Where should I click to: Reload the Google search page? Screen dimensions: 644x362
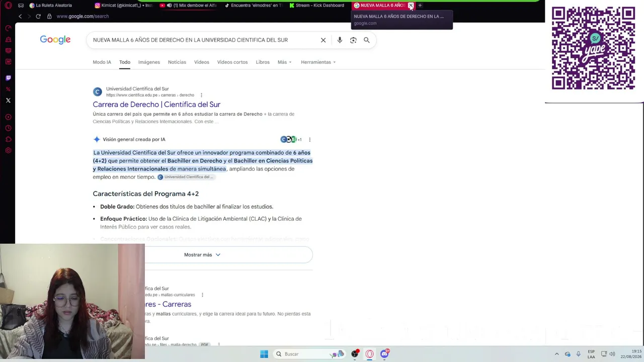coord(38,16)
